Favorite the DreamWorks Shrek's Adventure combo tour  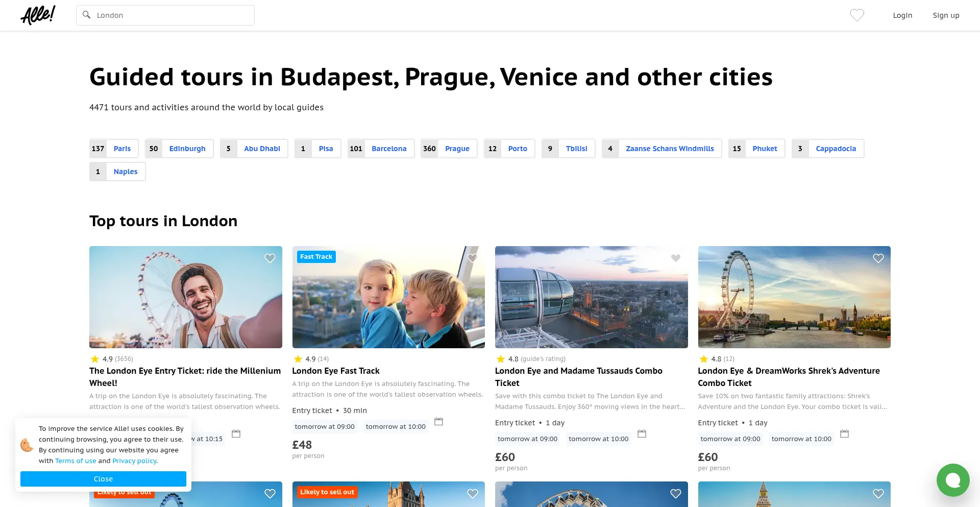tap(878, 258)
